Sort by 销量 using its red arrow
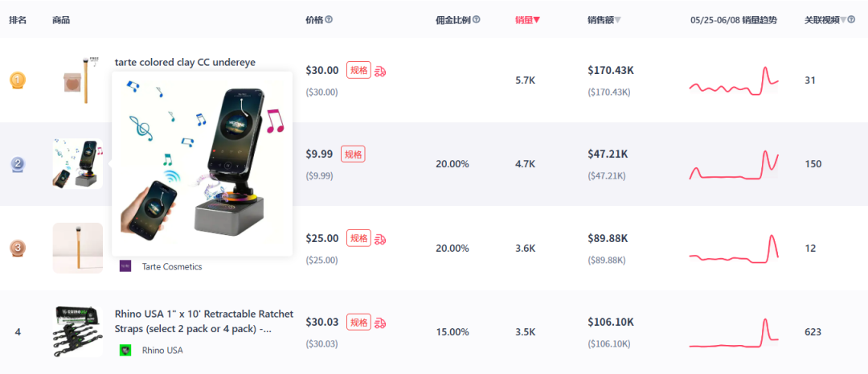 [x=537, y=20]
